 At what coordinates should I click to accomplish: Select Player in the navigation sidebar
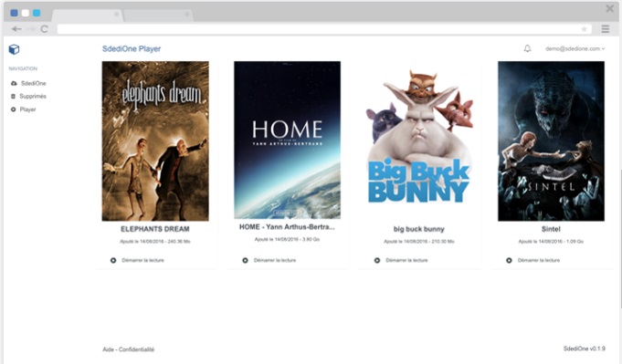(27, 109)
